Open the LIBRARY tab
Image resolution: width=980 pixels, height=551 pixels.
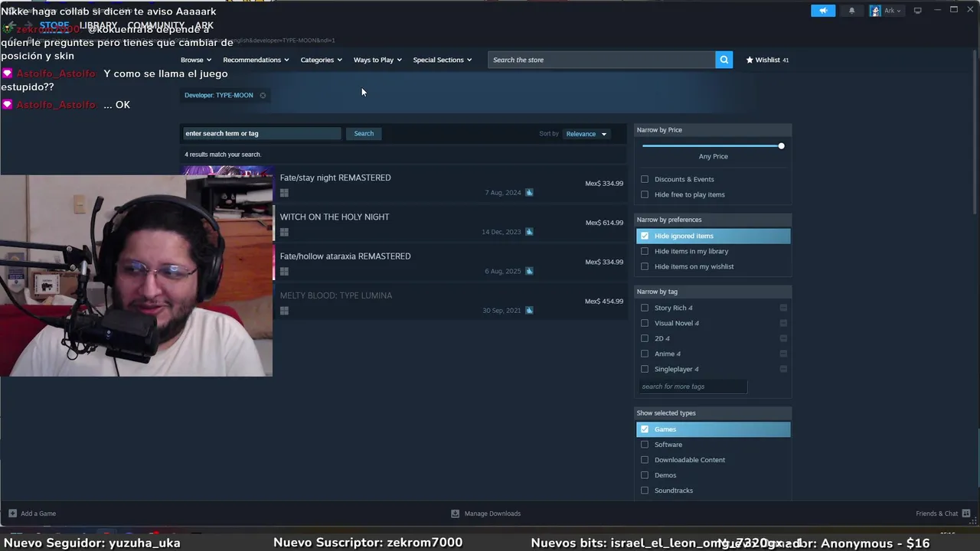(x=98, y=25)
